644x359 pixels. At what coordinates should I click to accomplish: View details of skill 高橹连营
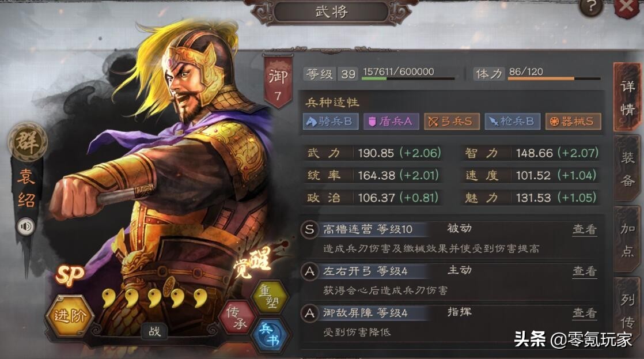pos(585,229)
